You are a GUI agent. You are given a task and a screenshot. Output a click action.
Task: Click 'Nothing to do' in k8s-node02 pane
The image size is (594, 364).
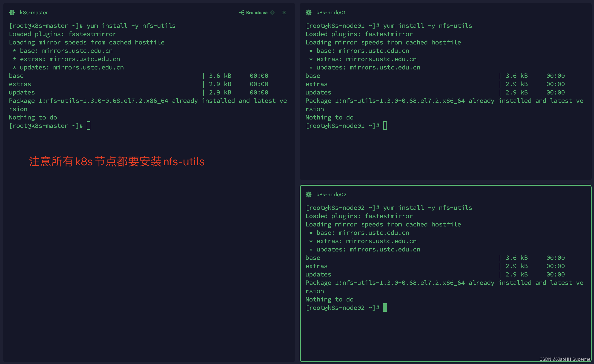point(329,299)
